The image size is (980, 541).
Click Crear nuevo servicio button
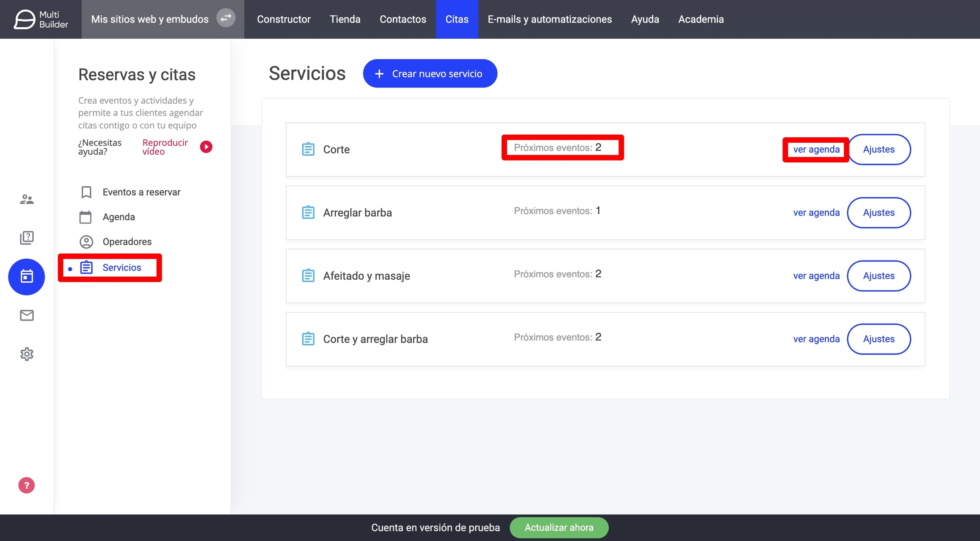coord(430,74)
